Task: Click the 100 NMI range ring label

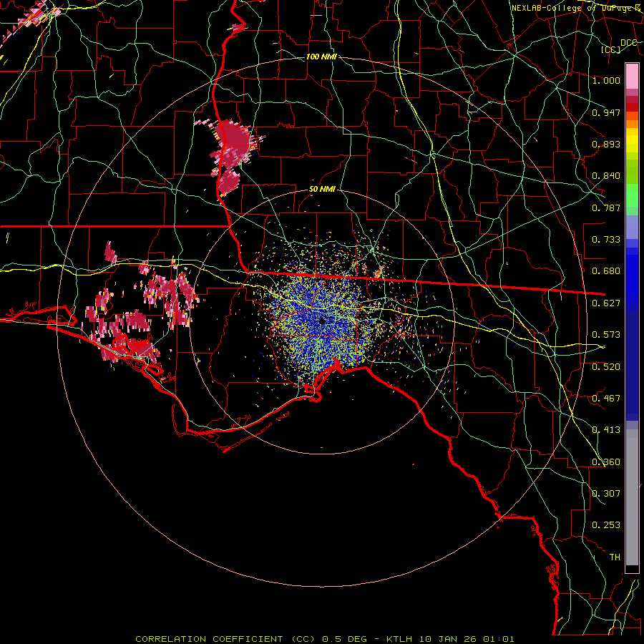Action: point(321,57)
